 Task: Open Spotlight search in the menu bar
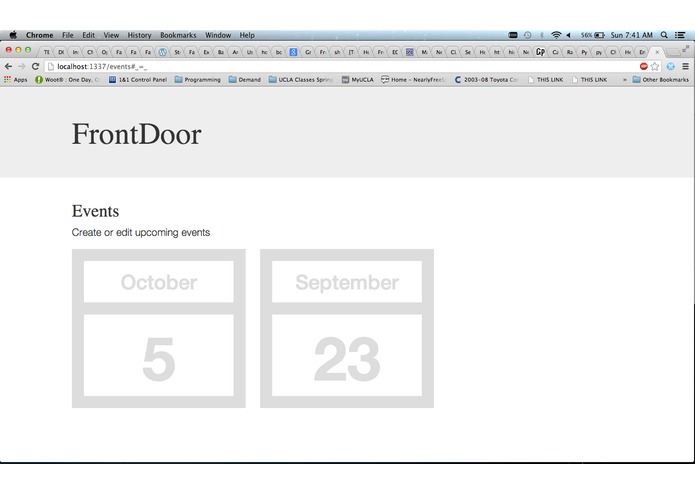pos(664,35)
